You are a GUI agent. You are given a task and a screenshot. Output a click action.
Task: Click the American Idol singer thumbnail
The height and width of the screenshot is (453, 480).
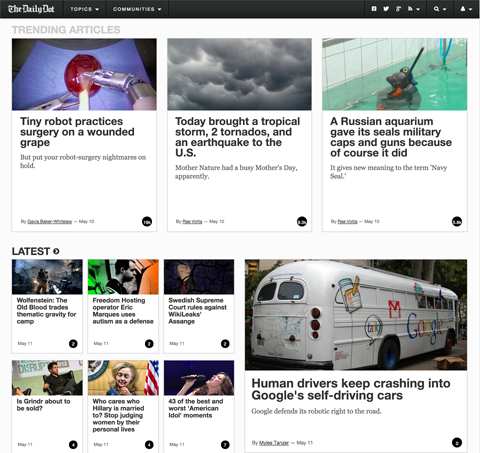199,378
